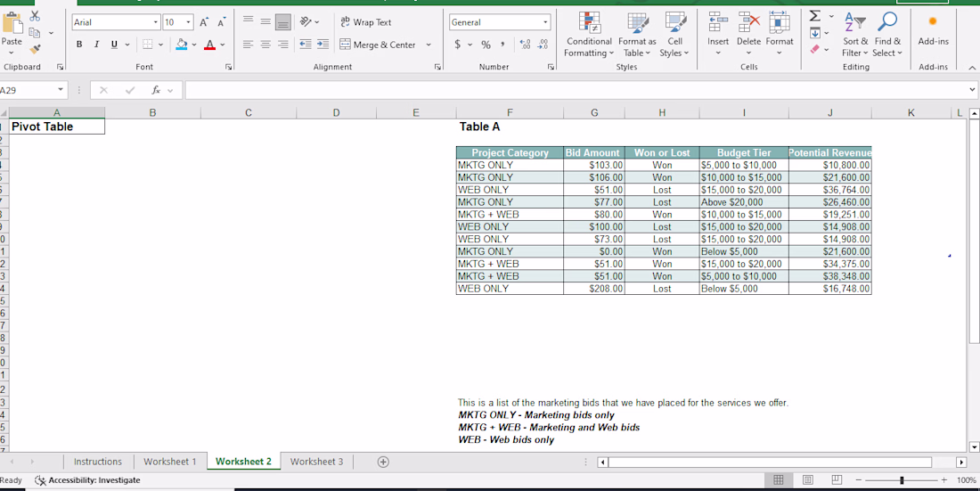
Task: Click the Increase Decimal icon
Action: pyautogui.click(x=526, y=45)
